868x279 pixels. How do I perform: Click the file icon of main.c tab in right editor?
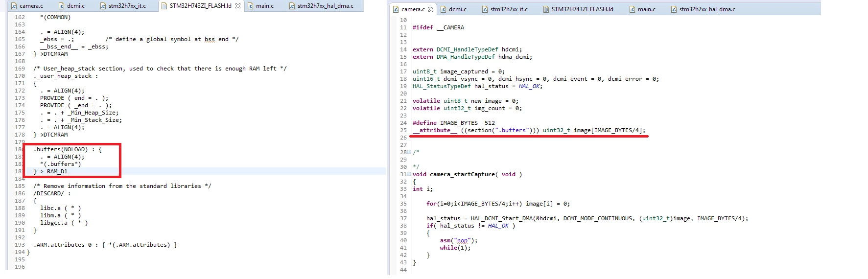coord(632,9)
